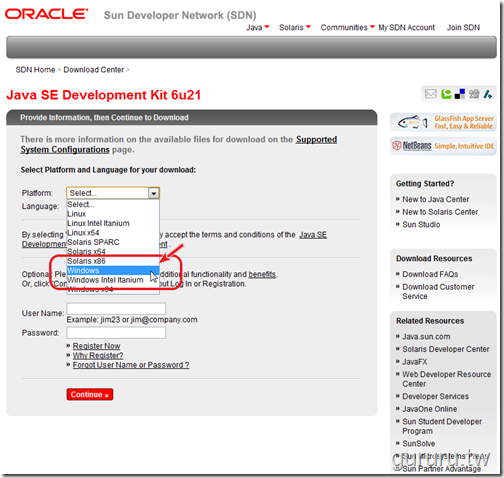Open Sun Student Developer Program link

tap(442, 426)
